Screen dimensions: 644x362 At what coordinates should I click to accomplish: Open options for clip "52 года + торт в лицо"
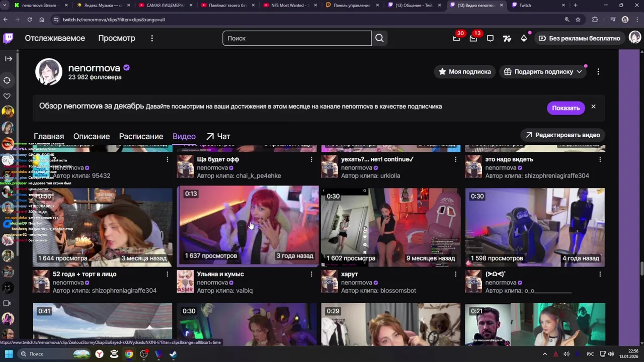[x=168, y=274]
